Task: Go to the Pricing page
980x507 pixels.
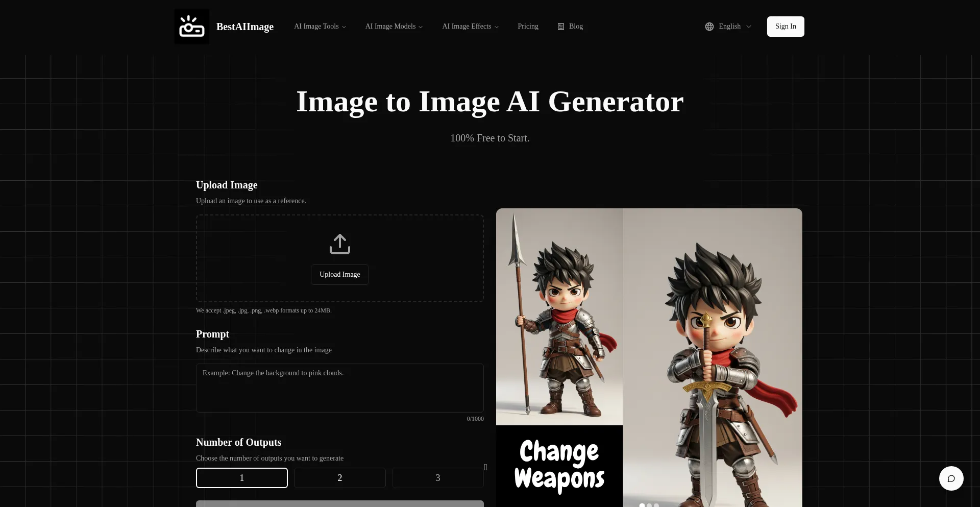Action: click(x=528, y=27)
